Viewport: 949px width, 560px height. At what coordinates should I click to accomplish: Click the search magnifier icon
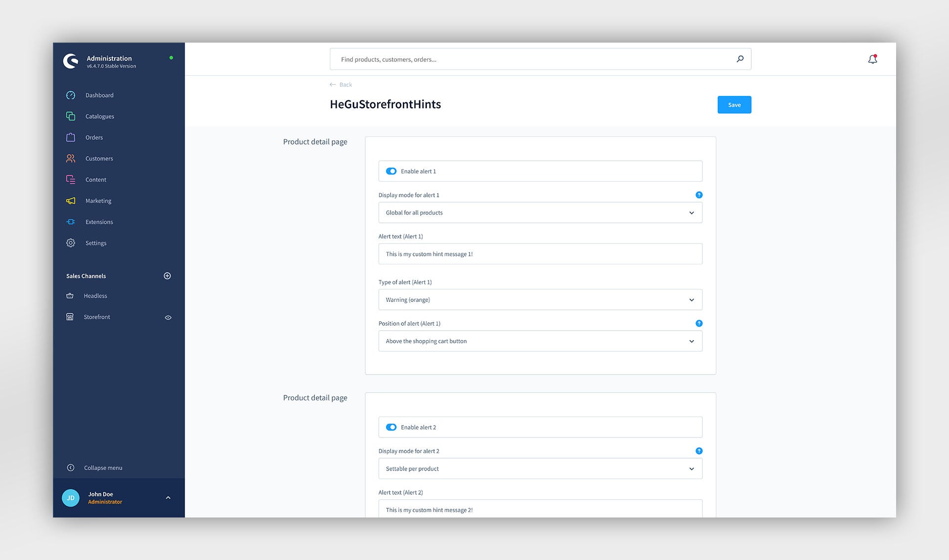pos(740,59)
